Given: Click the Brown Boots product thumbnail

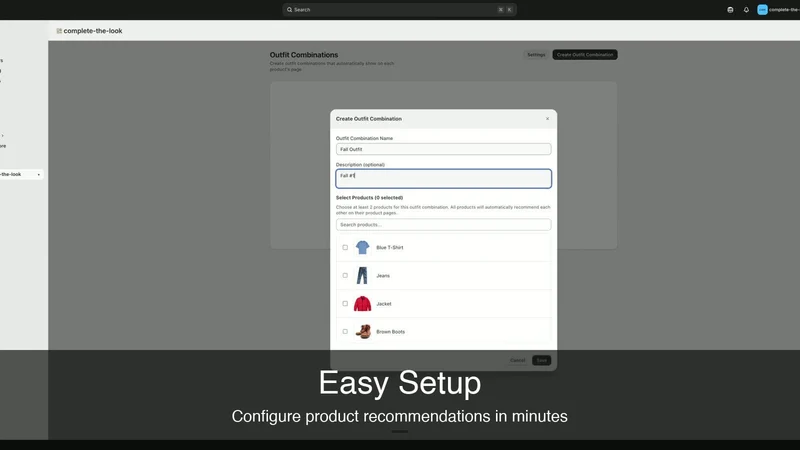Looking at the screenshot, I should (363, 332).
